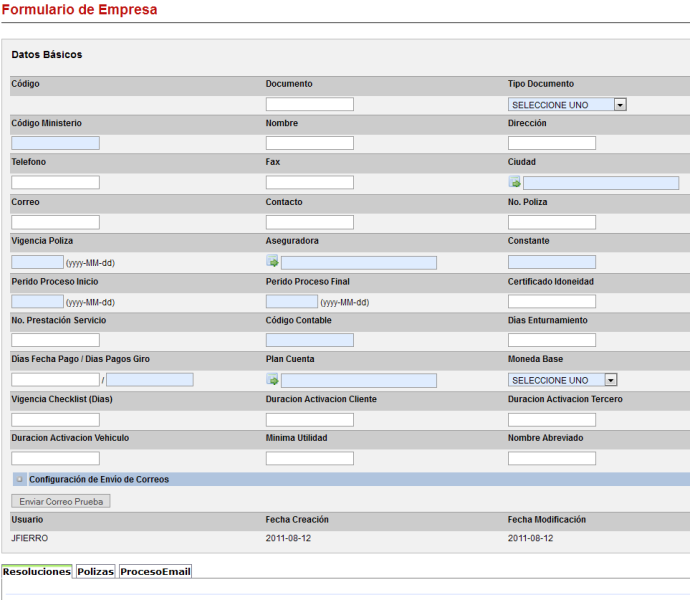Click the Plan Cuenta lookup arrow icon
690x600 pixels.
[273, 380]
